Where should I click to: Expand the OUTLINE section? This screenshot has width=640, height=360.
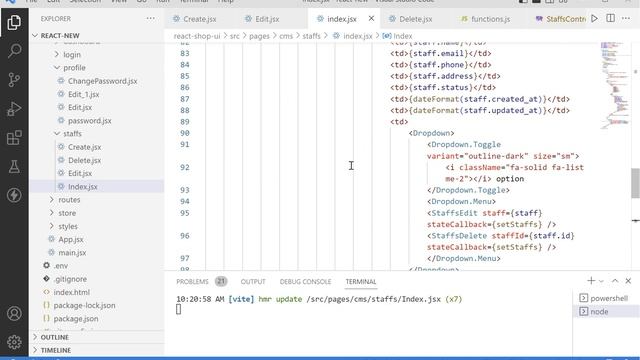(x=97, y=337)
